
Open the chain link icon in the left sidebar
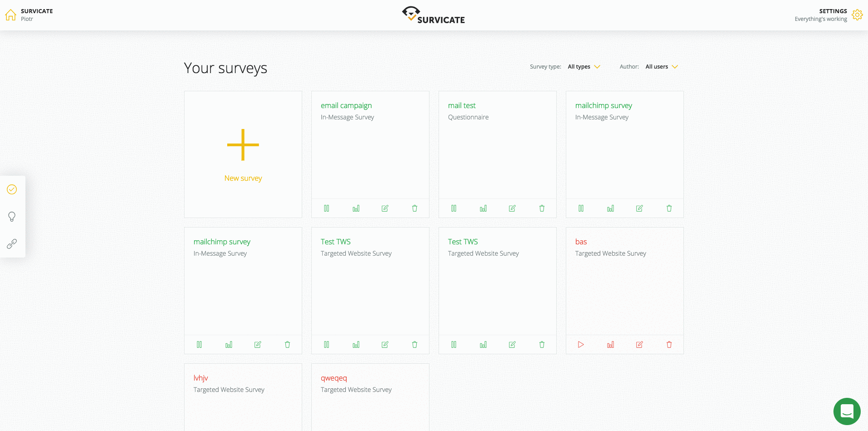pyautogui.click(x=12, y=244)
